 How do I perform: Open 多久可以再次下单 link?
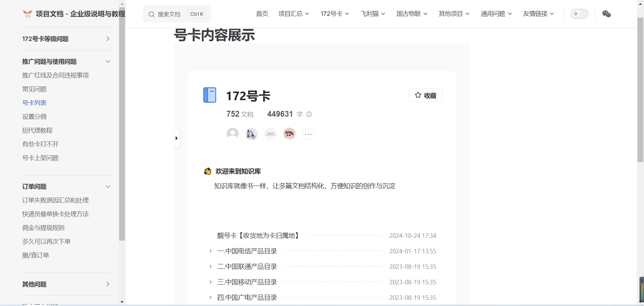(x=46, y=242)
